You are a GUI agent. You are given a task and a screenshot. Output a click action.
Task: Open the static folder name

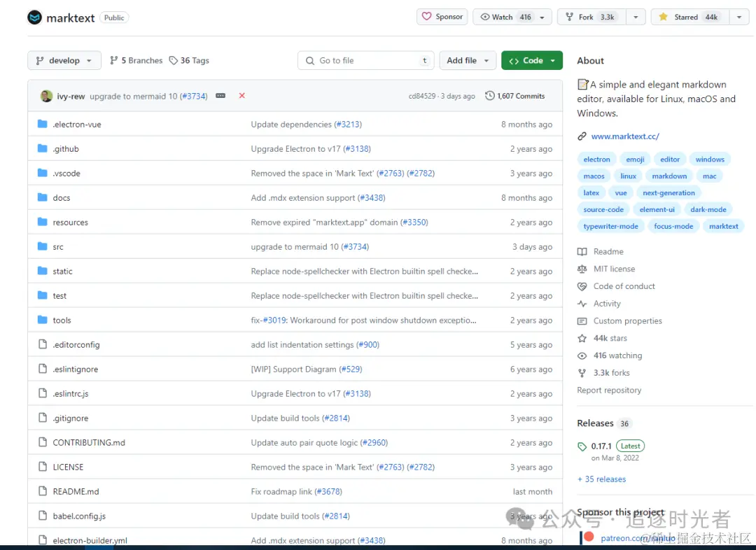[63, 271]
